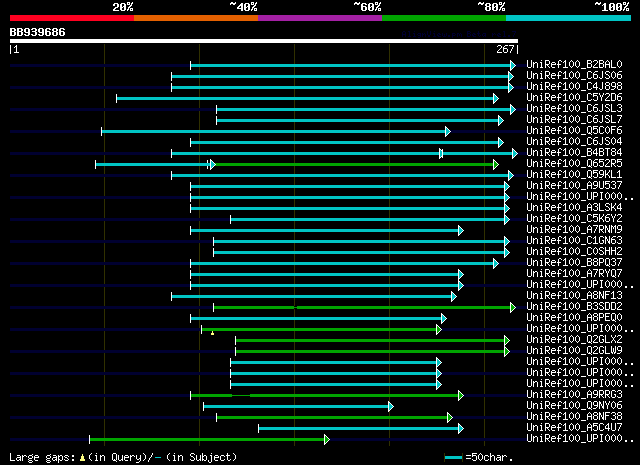Select the UniRef100_C6JS04 label
Viewport: 640px width, 465px height.
(x=574, y=142)
